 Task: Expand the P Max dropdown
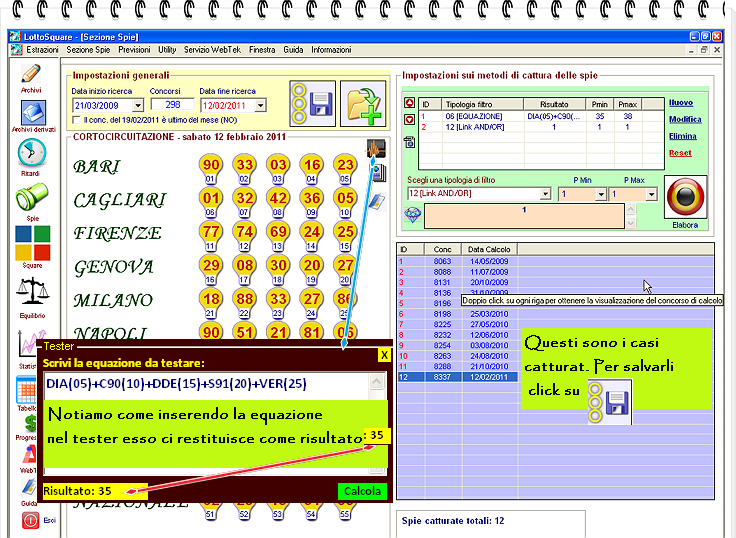click(651, 194)
